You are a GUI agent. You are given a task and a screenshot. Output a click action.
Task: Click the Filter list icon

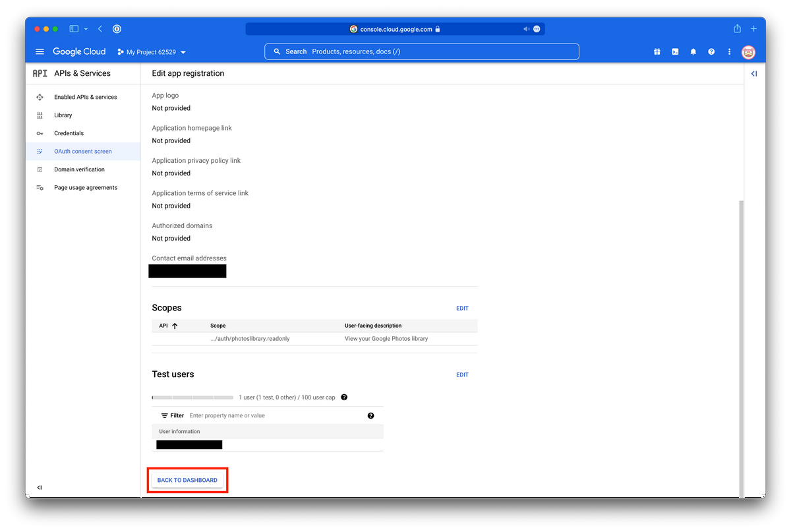[165, 416]
